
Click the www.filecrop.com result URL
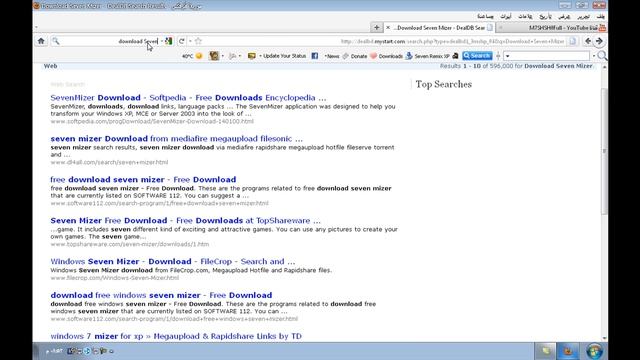(x=114, y=278)
